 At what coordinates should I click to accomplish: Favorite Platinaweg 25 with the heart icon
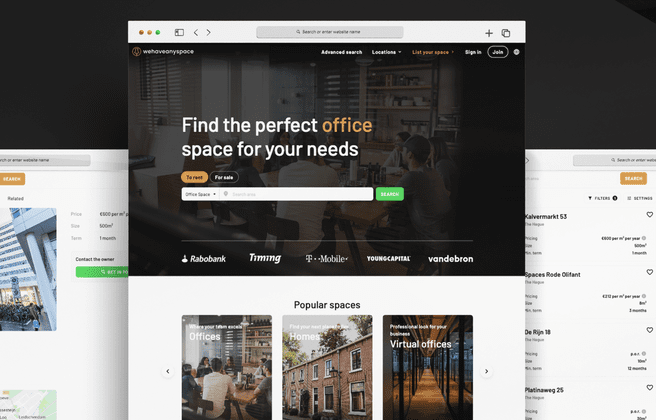(649, 388)
